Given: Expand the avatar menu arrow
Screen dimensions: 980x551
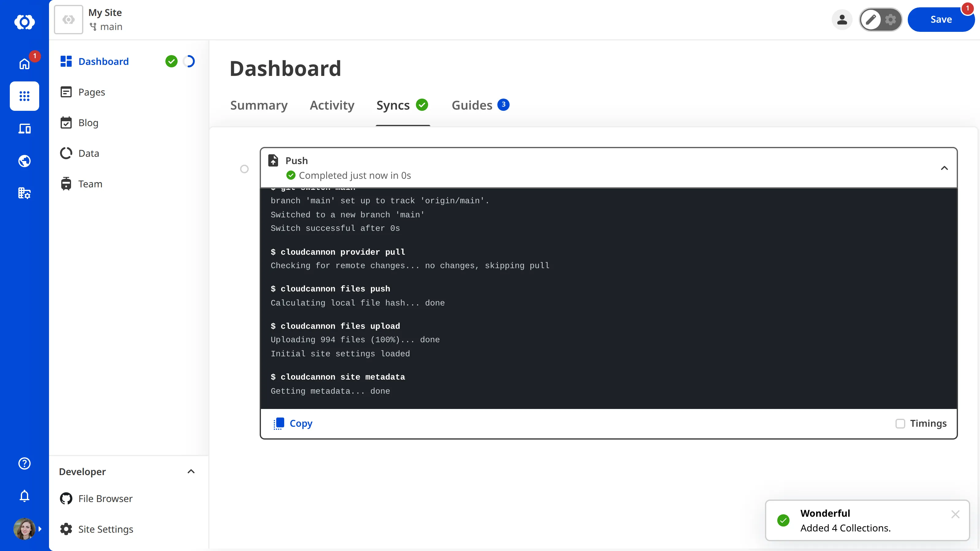Looking at the screenshot, I should [x=40, y=529].
